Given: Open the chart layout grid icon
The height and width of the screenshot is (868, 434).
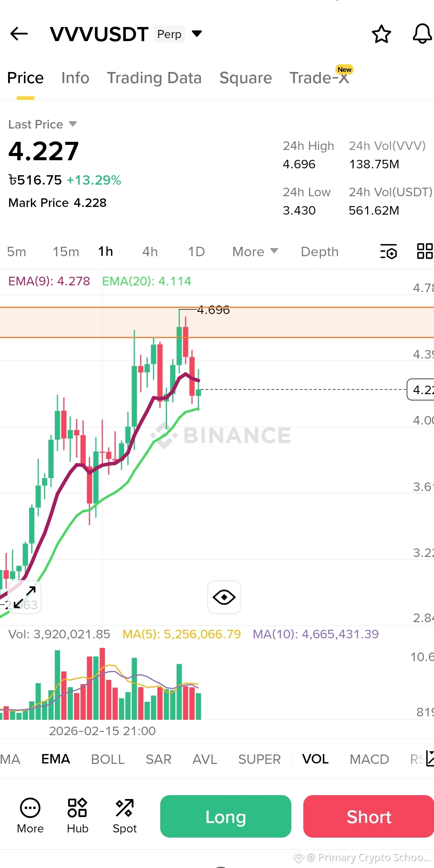Looking at the screenshot, I should click(x=425, y=251).
